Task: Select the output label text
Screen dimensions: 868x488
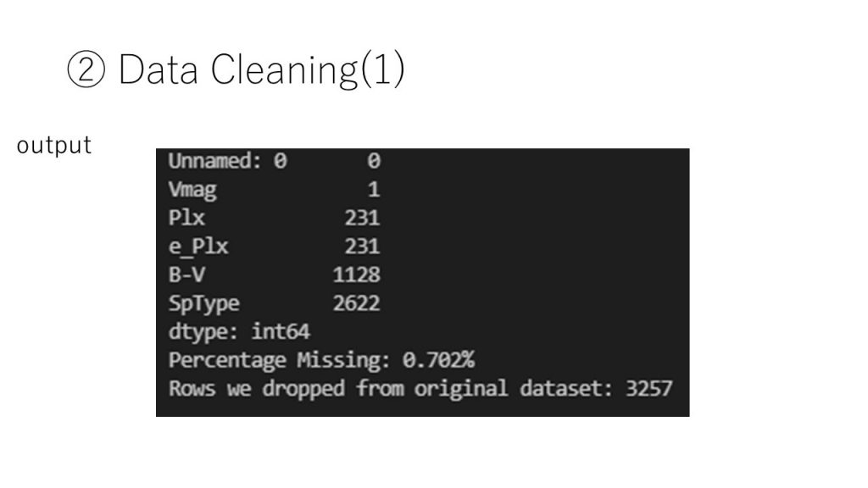Action: (53, 145)
